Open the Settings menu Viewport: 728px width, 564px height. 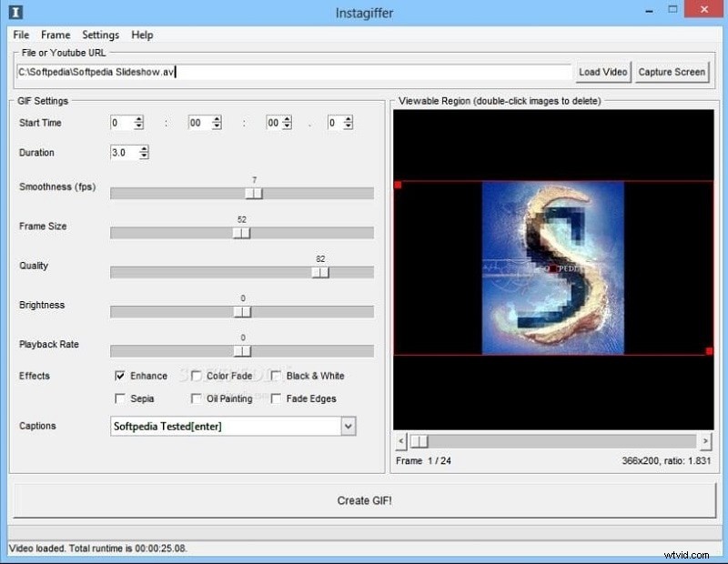[100, 35]
